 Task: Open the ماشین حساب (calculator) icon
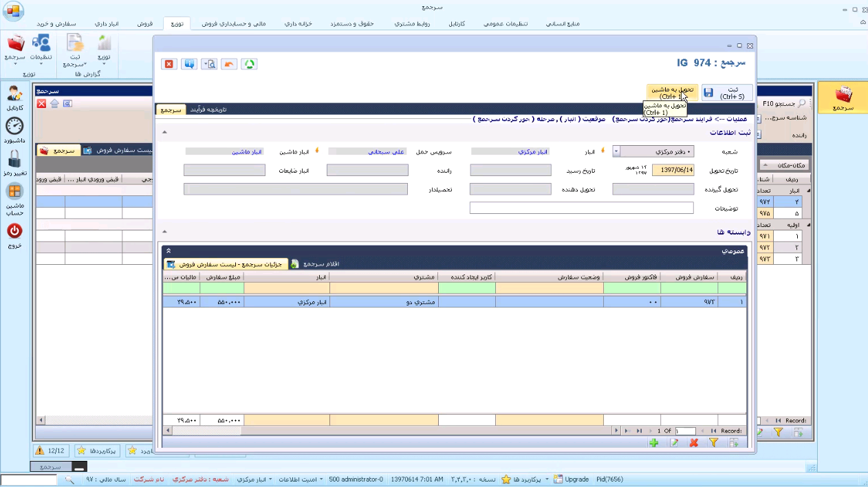click(x=14, y=193)
